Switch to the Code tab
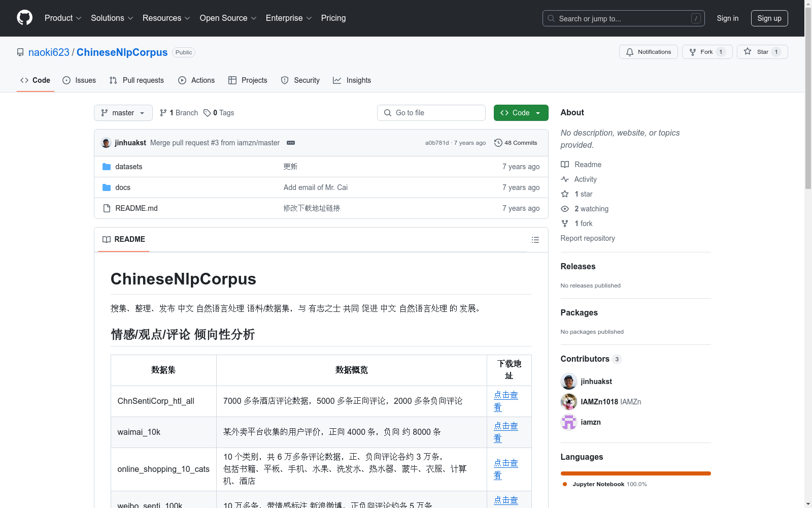The height and width of the screenshot is (508, 812). [36, 80]
